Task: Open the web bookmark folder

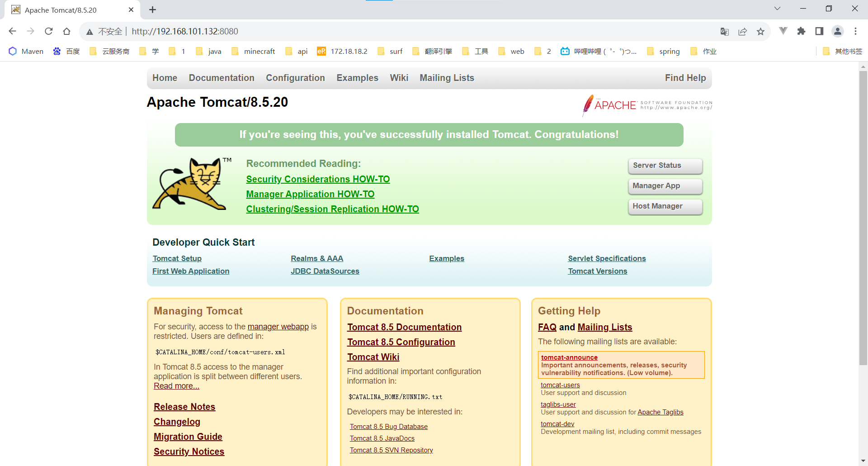Action: 511,51
